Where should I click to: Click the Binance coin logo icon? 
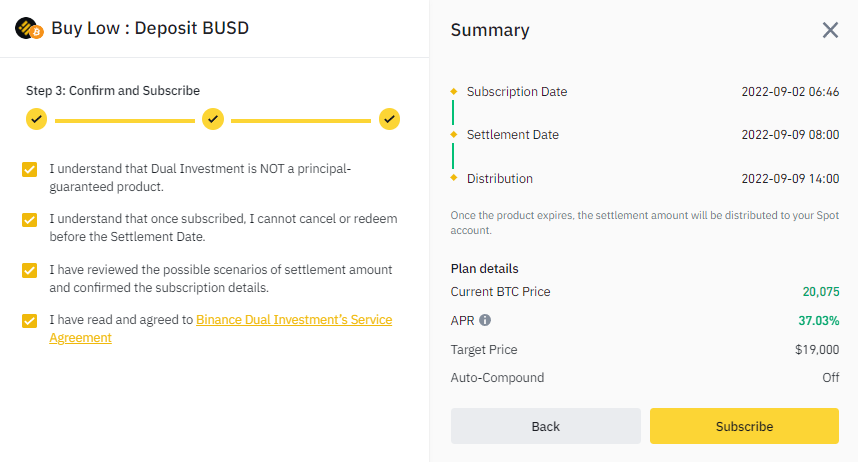pos(27,28)
